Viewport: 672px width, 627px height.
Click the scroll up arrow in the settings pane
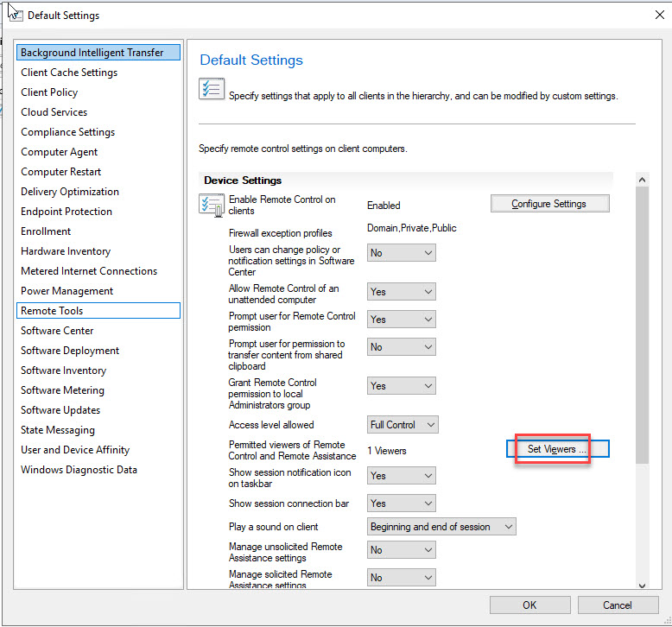(x=642, y=180)
